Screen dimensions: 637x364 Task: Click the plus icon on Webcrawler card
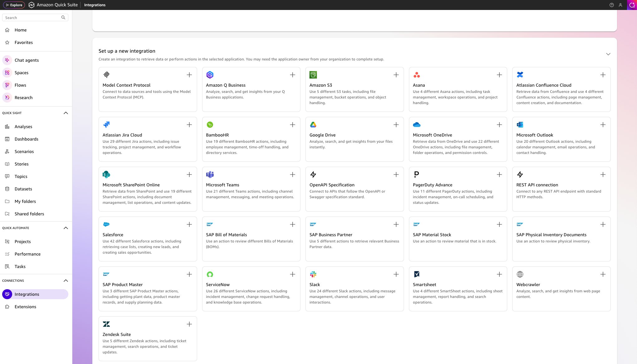click(603, 274)
